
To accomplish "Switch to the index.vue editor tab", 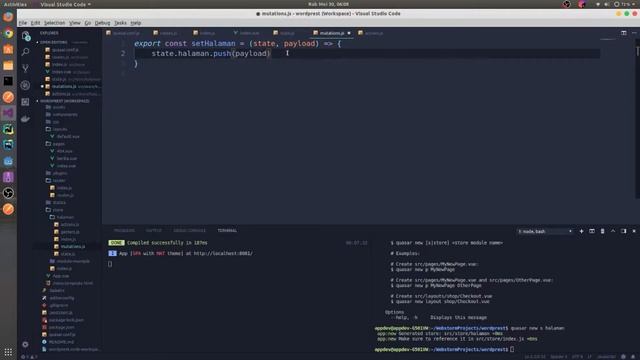I will [247, 33].
